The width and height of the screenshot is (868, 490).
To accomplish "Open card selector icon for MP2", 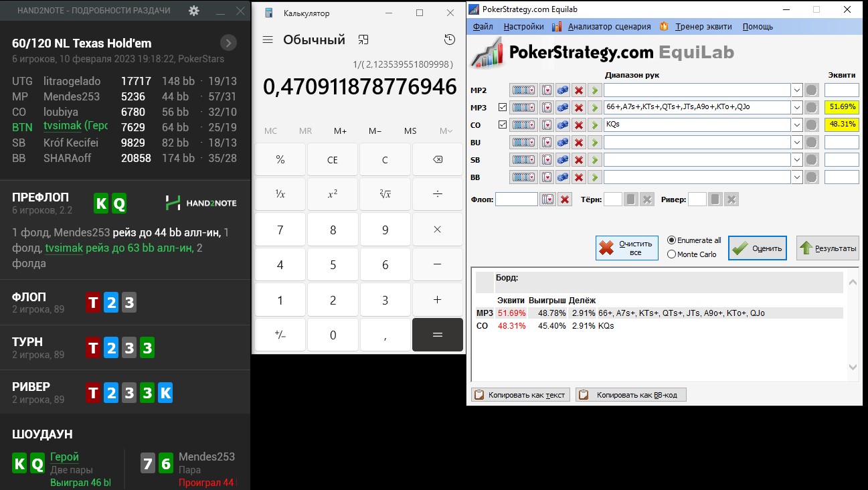I will [x=547, y=90].
